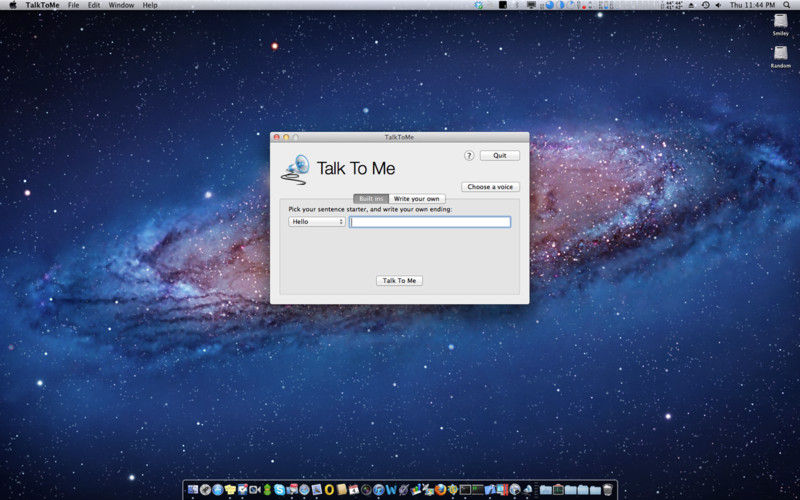This screenshot has width=800, height=500.
Task: Click the Time Machine menu bar icon
Action: [706, 5]
